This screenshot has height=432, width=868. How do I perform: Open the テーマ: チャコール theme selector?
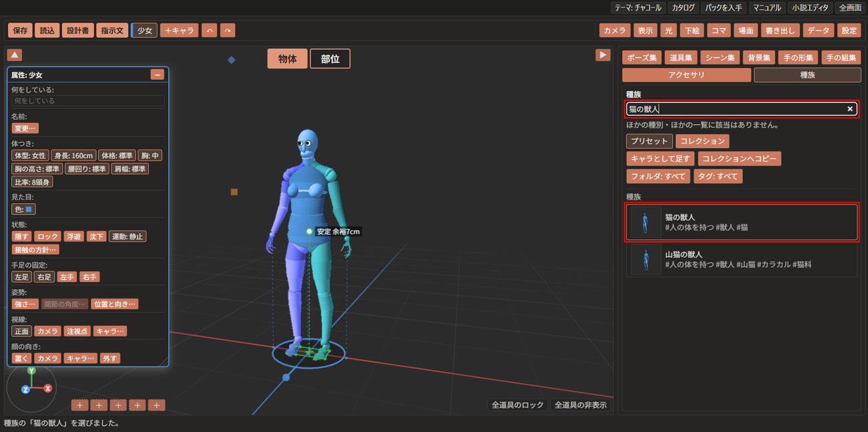tap(638, 8)
